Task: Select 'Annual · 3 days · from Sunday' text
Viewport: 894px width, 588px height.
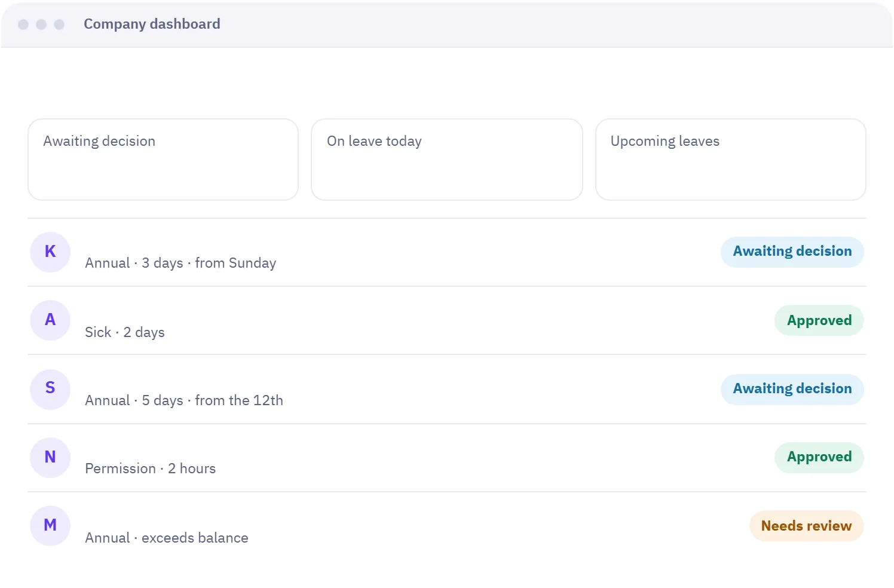Action: pos(180,263)
